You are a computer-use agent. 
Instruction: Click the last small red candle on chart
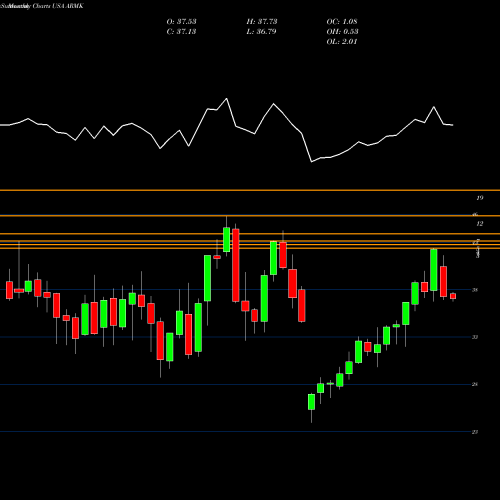click(453, 296)
